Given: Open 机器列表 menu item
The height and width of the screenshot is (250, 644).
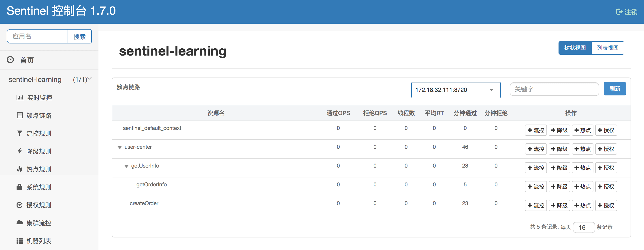Looking at the screenshot, I should (x=38, y=241).
